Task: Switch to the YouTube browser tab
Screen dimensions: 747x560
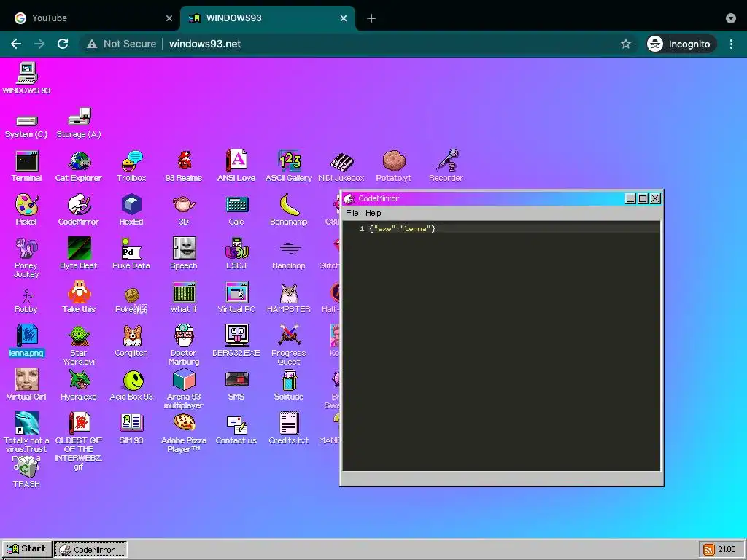Action: pos(93,18)
